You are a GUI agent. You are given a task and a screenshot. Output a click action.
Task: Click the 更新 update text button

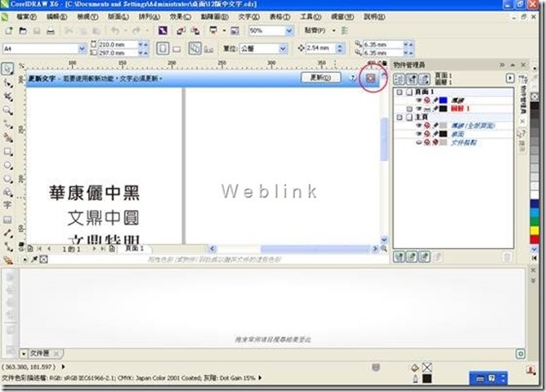click(x=320, y=78)
